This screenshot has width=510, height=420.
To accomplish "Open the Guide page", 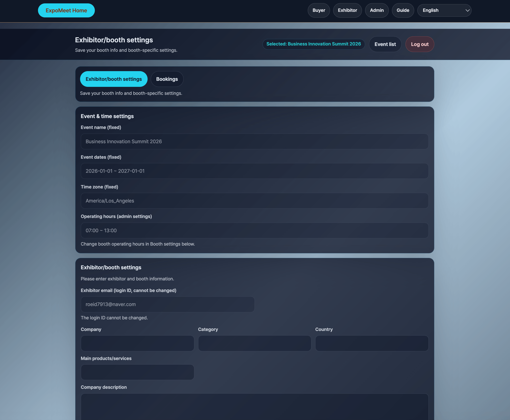I will click(403, 10).
